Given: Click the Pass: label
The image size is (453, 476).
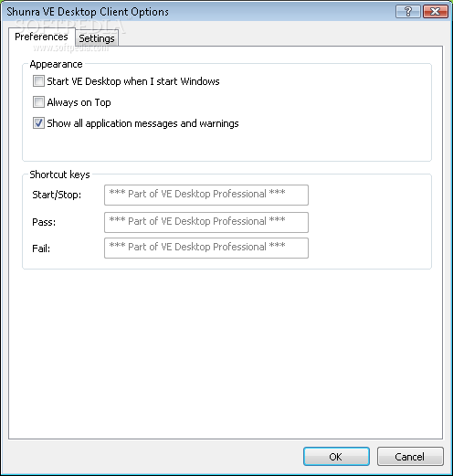Looking at the screenshot, I should (x=44, y=222).
